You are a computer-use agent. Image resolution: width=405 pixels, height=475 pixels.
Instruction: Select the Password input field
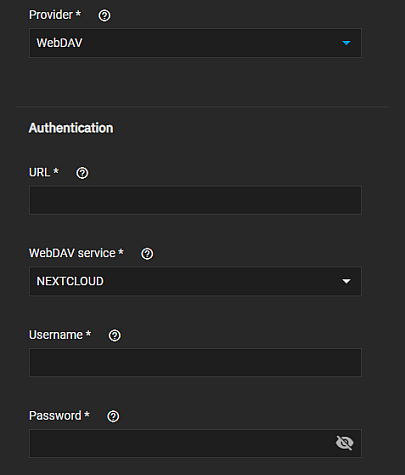[x=195, y=443]
